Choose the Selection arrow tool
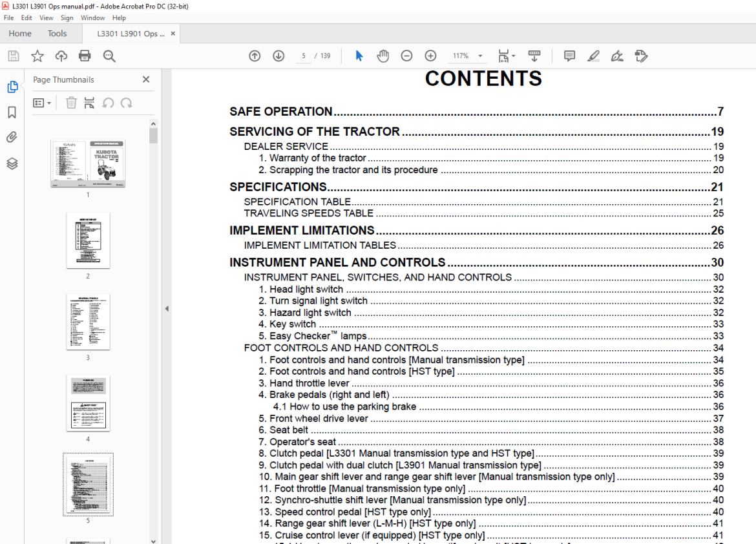The image size is (756, 544). (359, 56)
